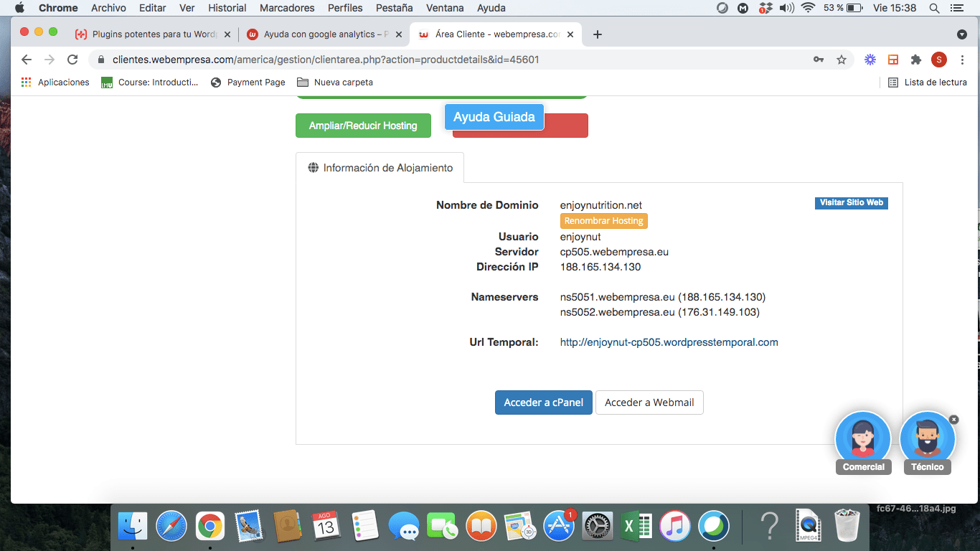Viewport: 980px width, 551px height.
Task: Open the Trash in the Dock
Action: pos(847,526)
